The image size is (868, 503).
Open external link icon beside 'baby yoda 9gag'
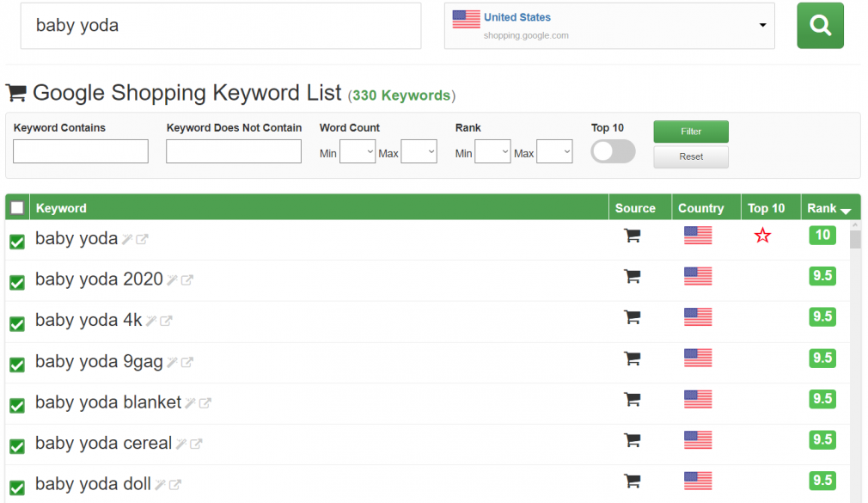click(x=187, y=362)
